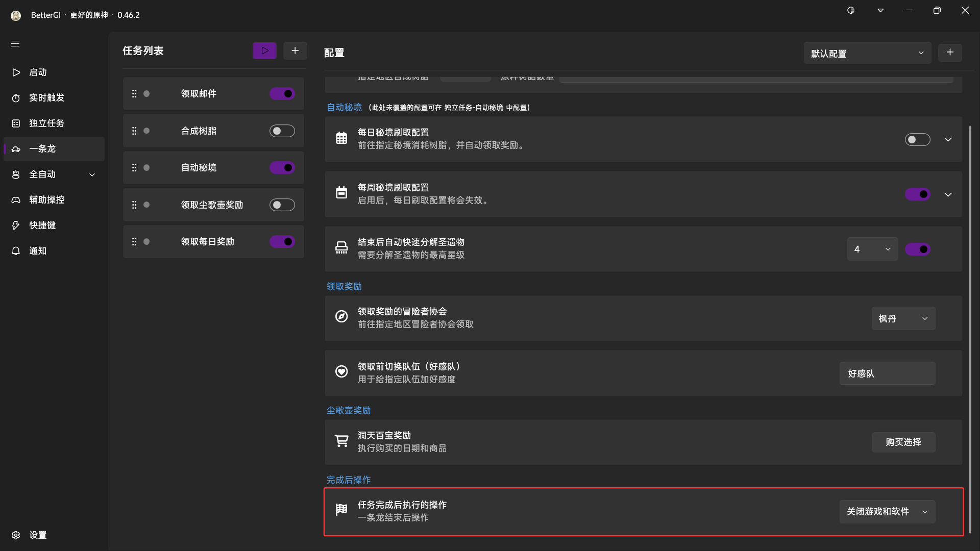Open the 辅助操控 section

tap(46, 199)
